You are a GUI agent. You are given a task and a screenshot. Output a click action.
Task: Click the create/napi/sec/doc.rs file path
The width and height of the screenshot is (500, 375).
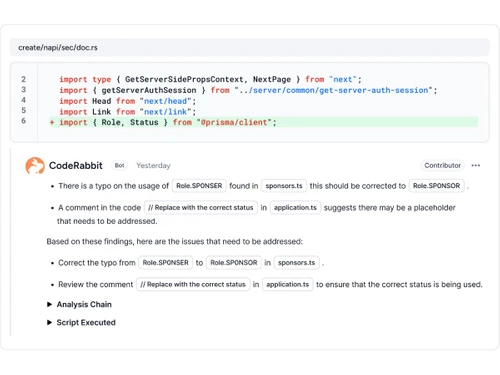coord(58,48)
